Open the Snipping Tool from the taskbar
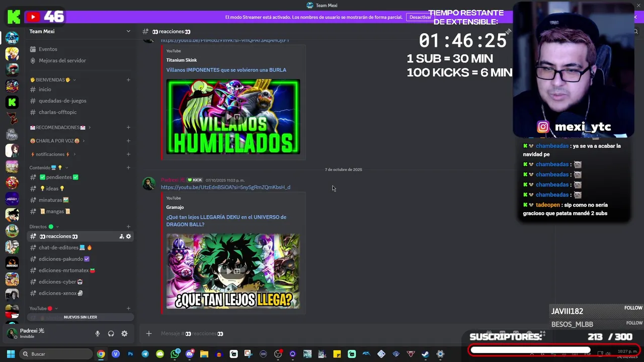Viewport: 644px width, 362px height. [x=248, y=354]
